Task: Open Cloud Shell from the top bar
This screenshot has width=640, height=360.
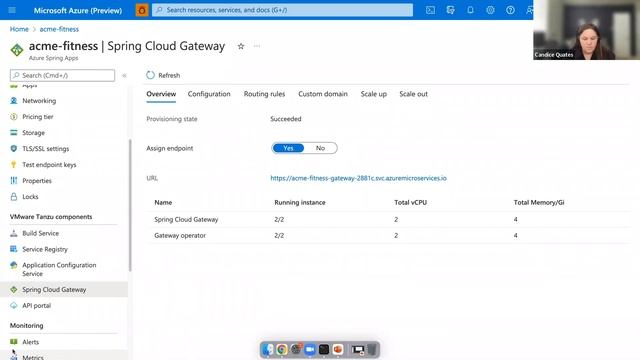Action: click(x=430, y=10)
